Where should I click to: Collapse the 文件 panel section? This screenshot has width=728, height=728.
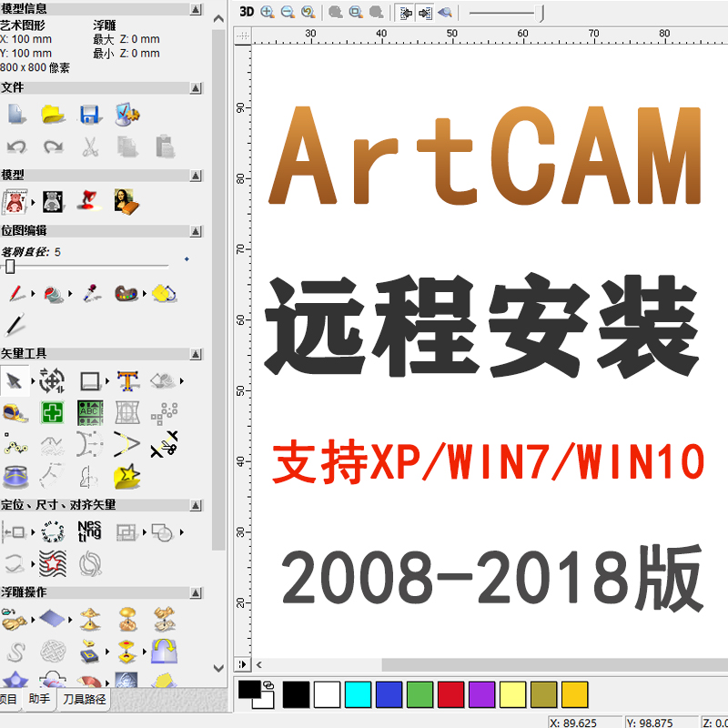tap(196, 87)
